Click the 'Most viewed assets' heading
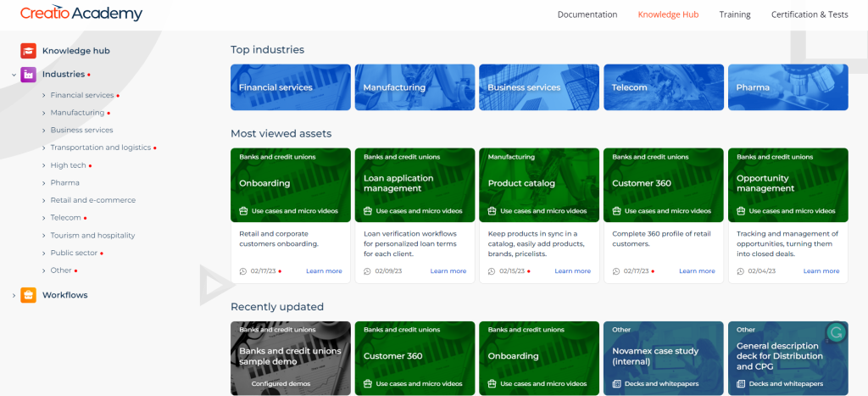 pos(281,133)
